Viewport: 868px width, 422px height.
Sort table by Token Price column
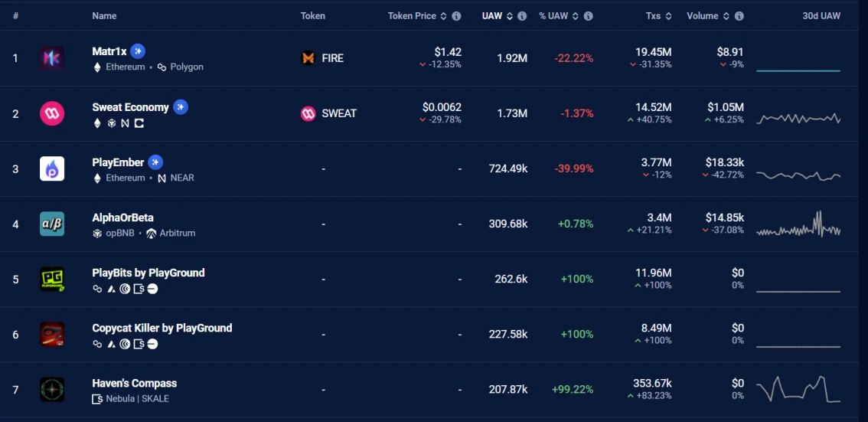click(x=412, y=16)
